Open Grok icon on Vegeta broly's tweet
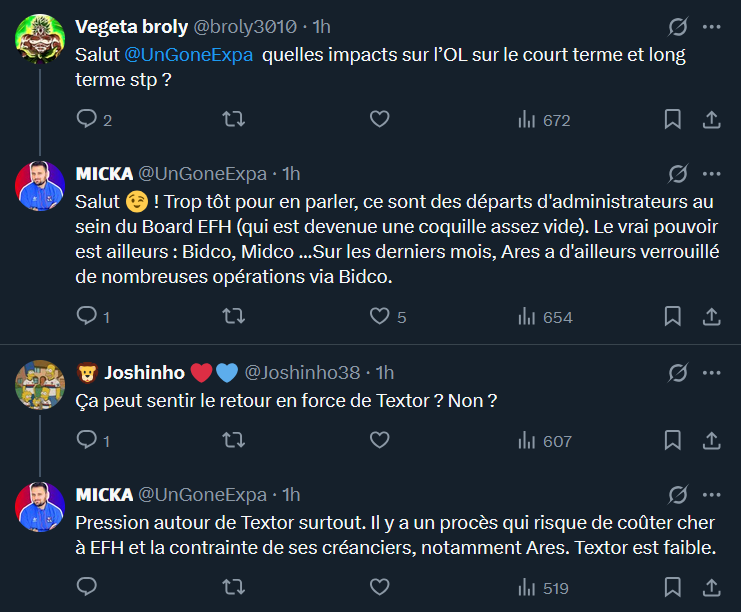This screenshot has height=612, width=741. [x=677, y=27]
